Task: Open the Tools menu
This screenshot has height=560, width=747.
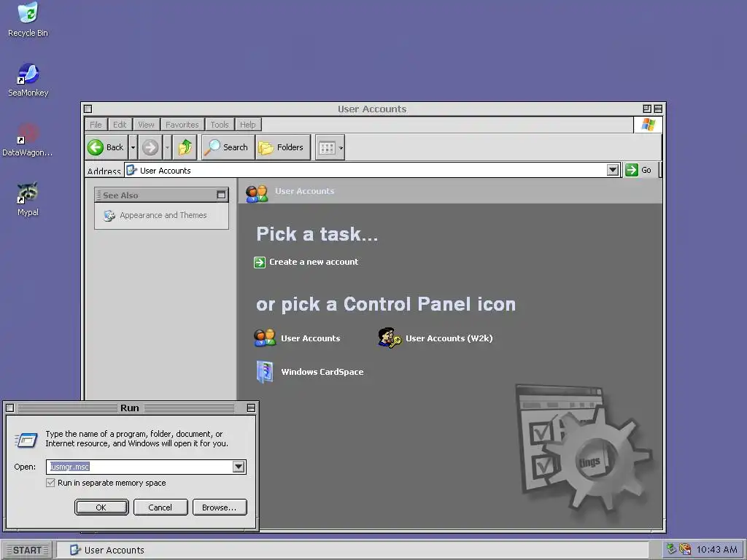Action: (x=220, y=125)
